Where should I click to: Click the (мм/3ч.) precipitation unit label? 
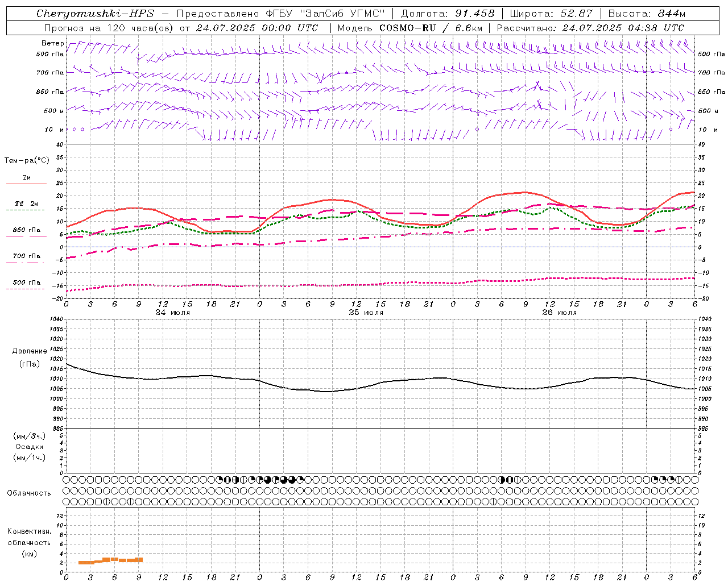30,436
